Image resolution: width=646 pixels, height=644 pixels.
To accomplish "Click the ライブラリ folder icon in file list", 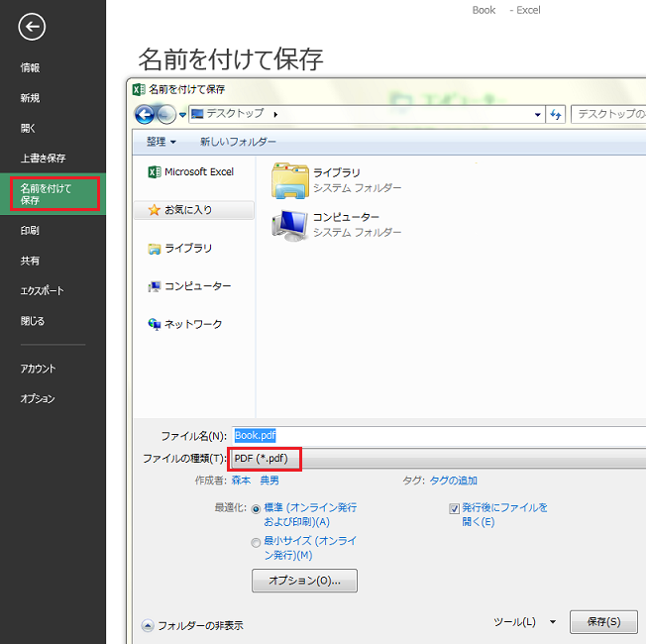I will click(x=289, y=180).
